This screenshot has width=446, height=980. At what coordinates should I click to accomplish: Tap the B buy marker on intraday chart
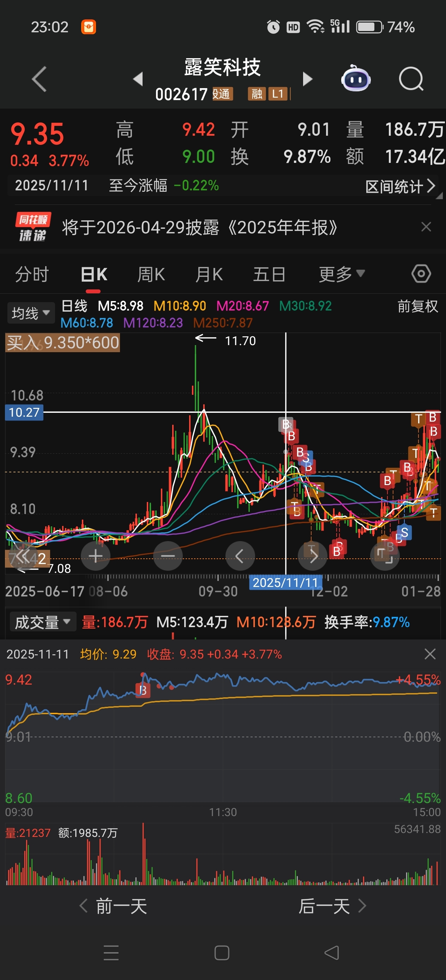(x=143, y=690)
